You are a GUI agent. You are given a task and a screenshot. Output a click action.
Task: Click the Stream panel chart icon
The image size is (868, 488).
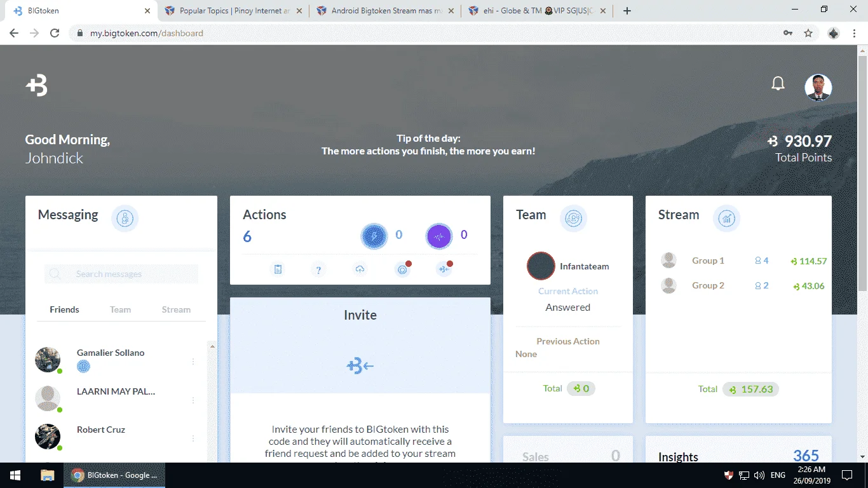726,219
